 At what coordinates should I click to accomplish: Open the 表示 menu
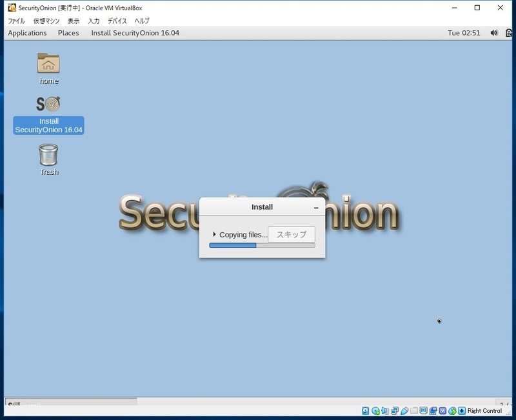coord(74,21)
